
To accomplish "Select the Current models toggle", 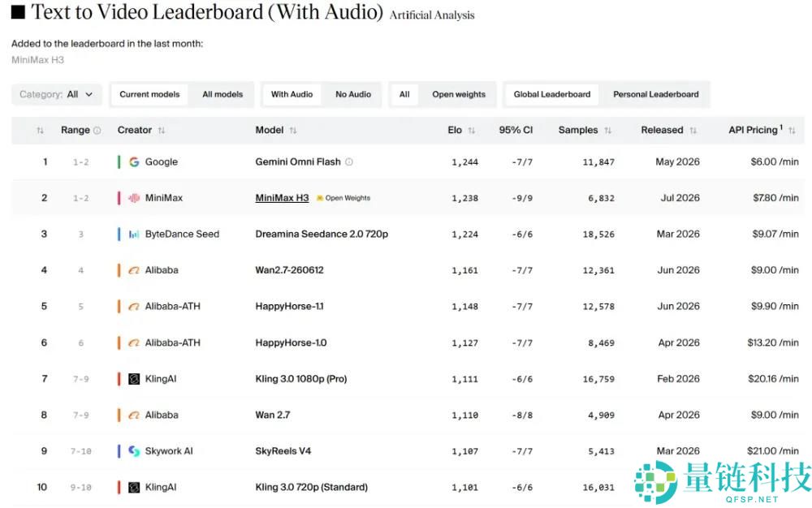I will point(149,94).
